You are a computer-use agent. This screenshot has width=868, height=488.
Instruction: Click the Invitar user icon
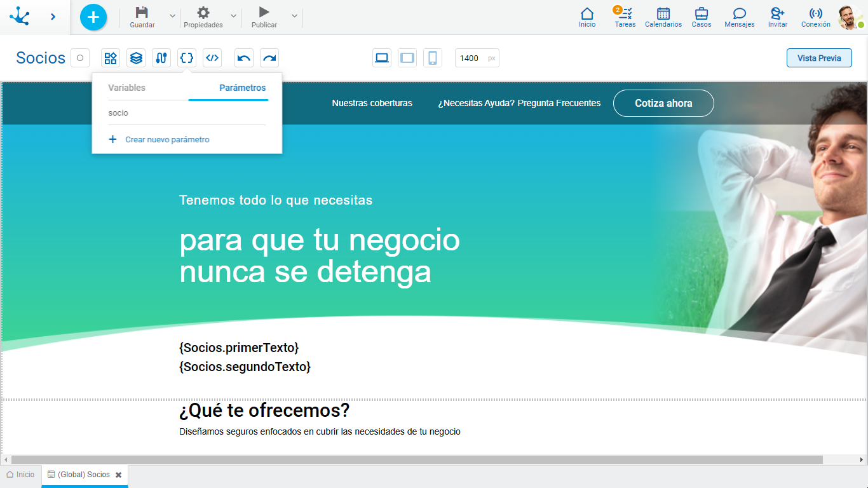coord(778,13)
